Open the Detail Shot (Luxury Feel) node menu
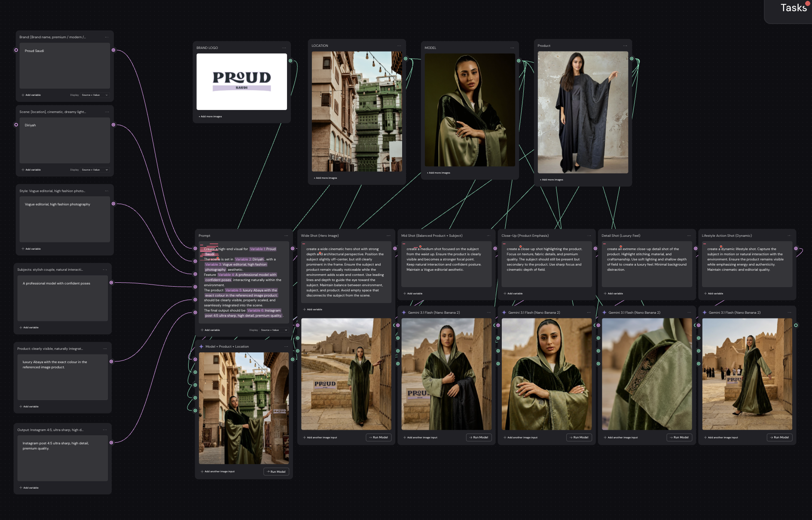The image size is (812, 520). [x=689, y=236]
